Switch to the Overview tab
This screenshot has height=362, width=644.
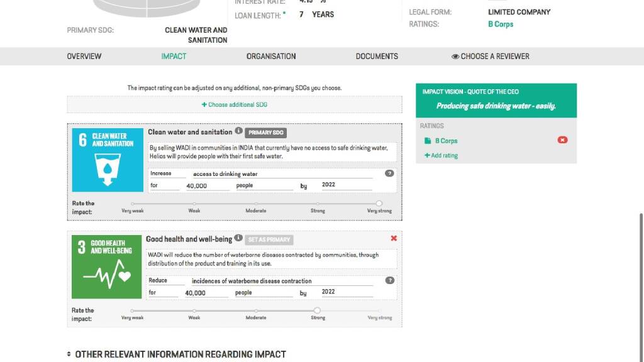coord(84,57)
